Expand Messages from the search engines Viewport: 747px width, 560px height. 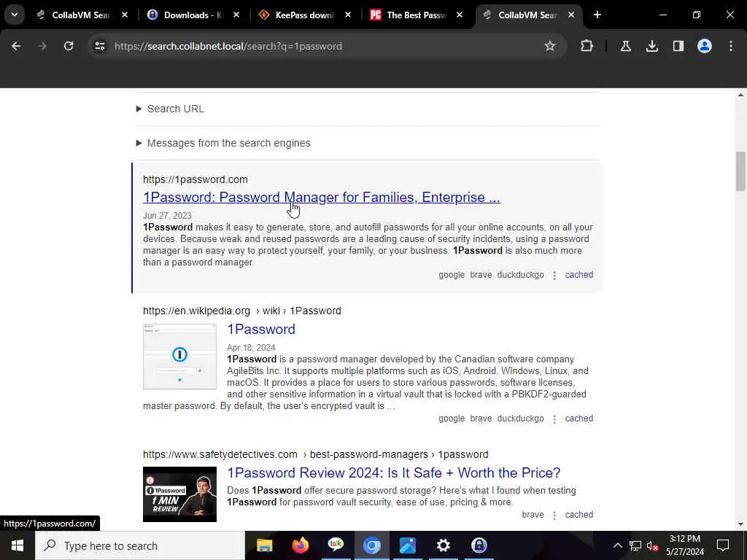click(x=223, y=143)
